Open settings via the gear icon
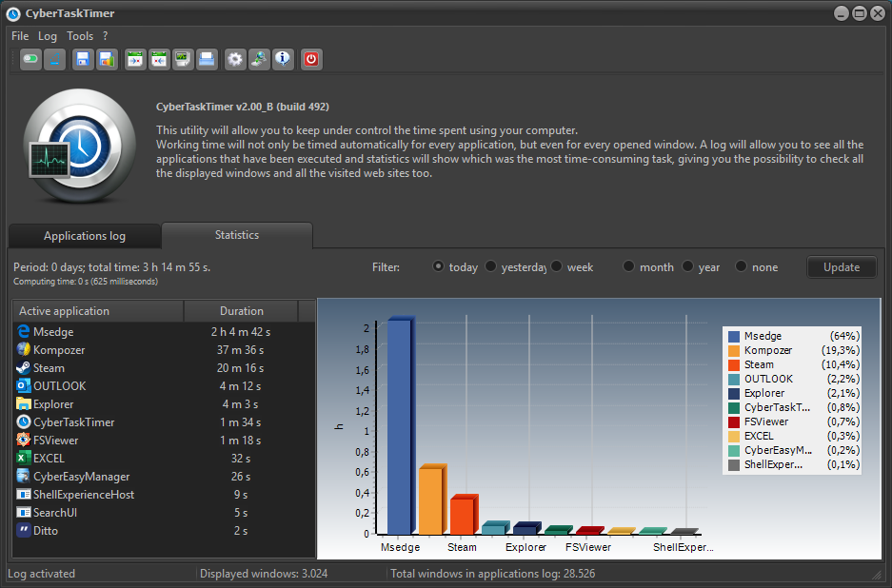This screenshot has height=588, width=892. pyautogui.click(x=235, y=60)
